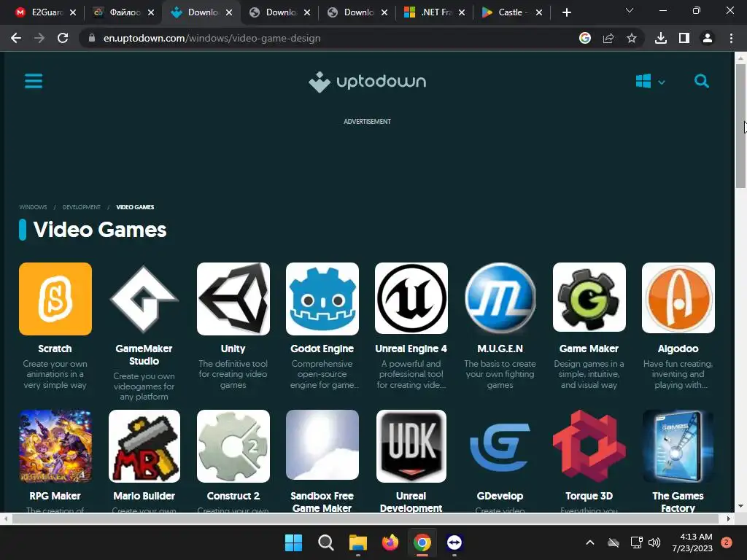
Task: Click the Godot Engine title link
Action: tap(322, 349)
